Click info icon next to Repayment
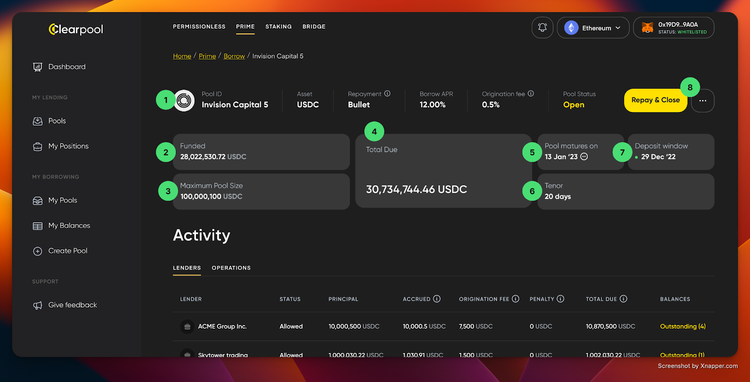This screenshot has width=750, height=382. pos(387,94)
